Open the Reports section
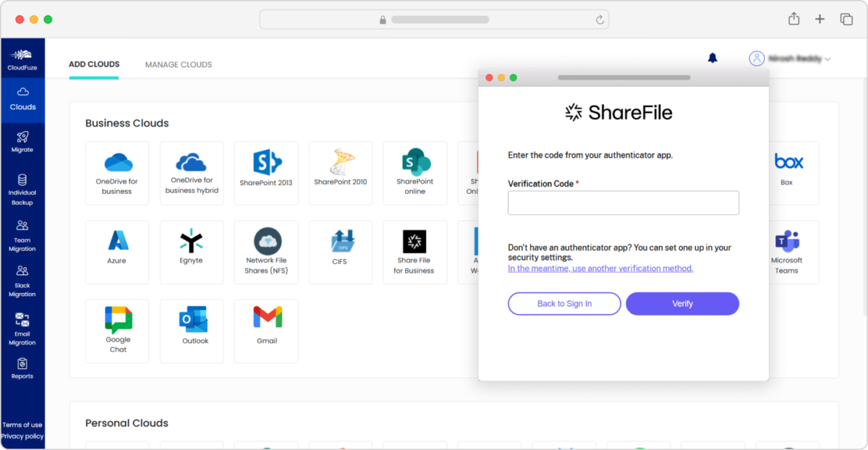The image size is (868, 450). [x=23, y=370]
